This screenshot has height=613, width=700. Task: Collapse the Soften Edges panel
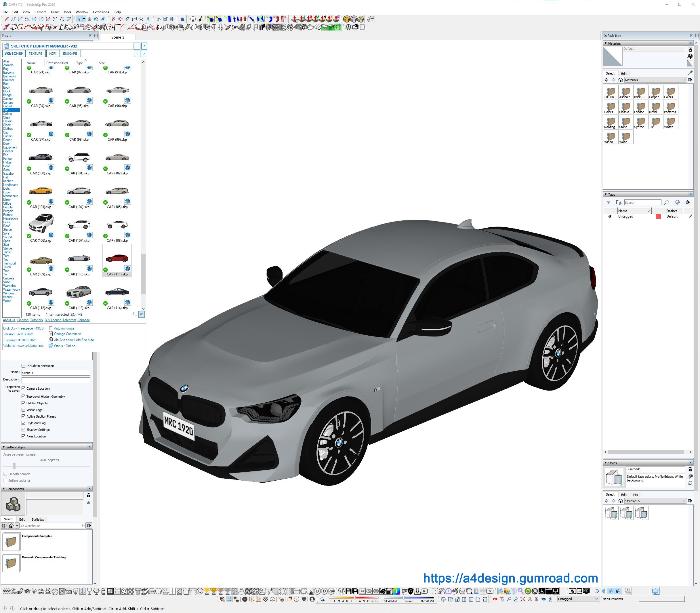click(4, 447)
